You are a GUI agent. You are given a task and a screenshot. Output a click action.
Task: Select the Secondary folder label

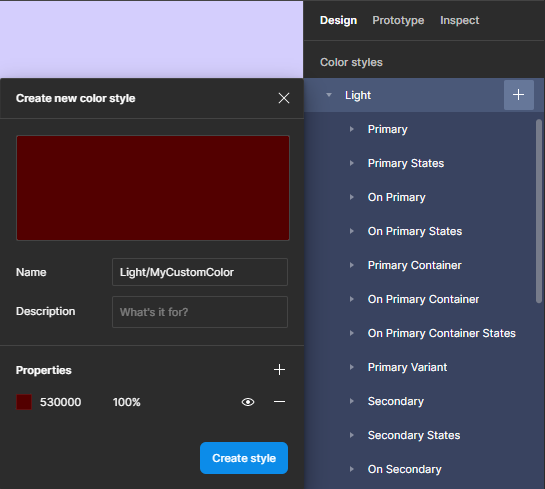(396, 401)
